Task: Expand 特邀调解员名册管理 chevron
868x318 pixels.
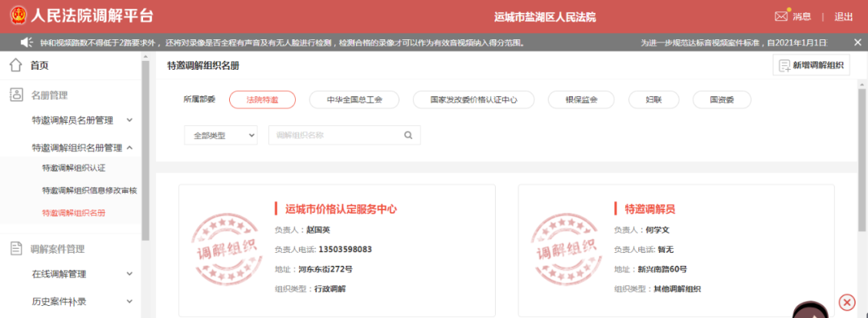Action: pyautogui.click(x=129, y=120)
